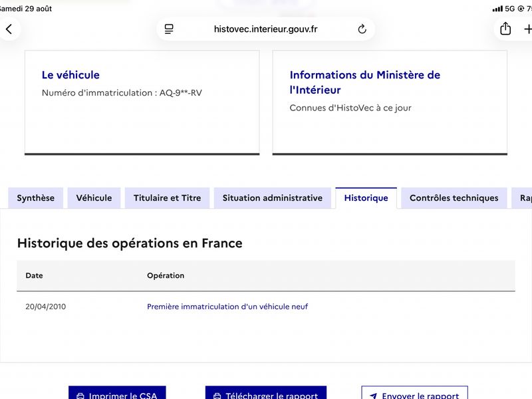Open the Titulaire et Titre tab
Image resolution: width=532 pixels, height=399 pixels.
pyautogui.click(x=168, y=198)
